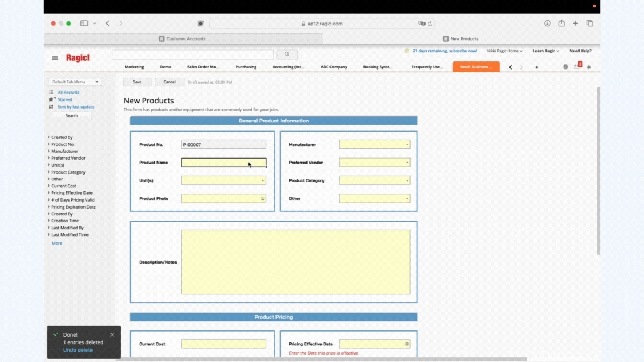Click the Current Cost input field
644x362 pixels.
click(224, 344)
